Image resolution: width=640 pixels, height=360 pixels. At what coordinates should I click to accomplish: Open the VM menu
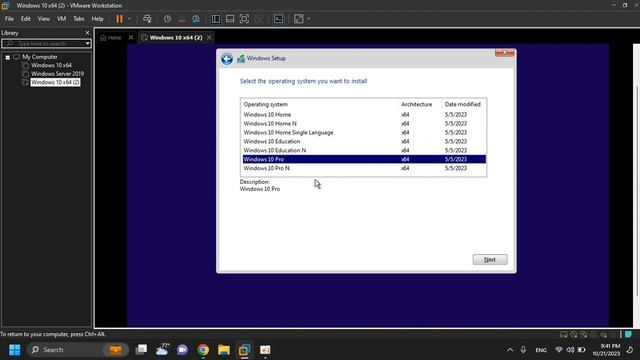pos(62,19)
